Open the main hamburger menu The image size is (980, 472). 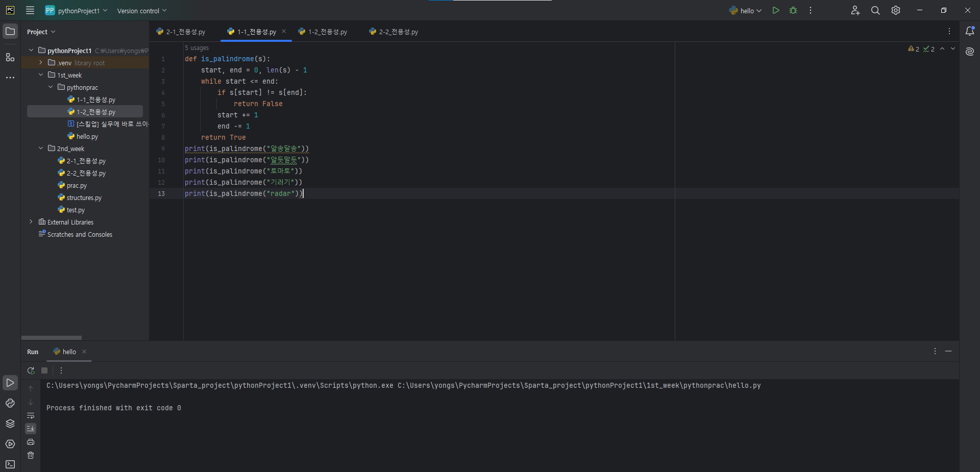click(x=30, y=10)
